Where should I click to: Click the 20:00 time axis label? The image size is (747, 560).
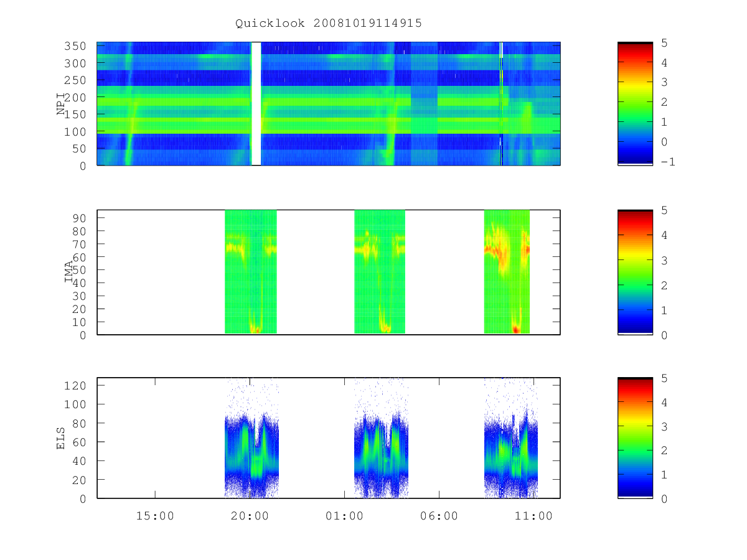click(x=250, y=516)
